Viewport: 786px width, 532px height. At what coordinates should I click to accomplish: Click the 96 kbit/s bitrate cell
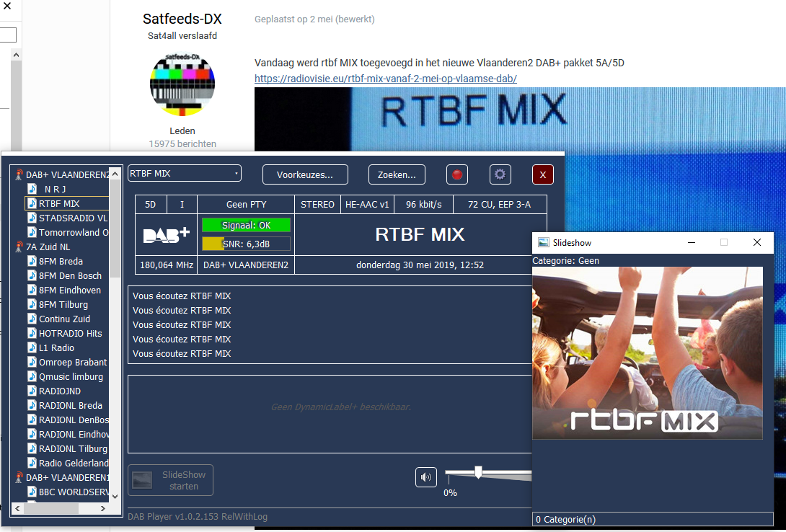click(423, 205)
